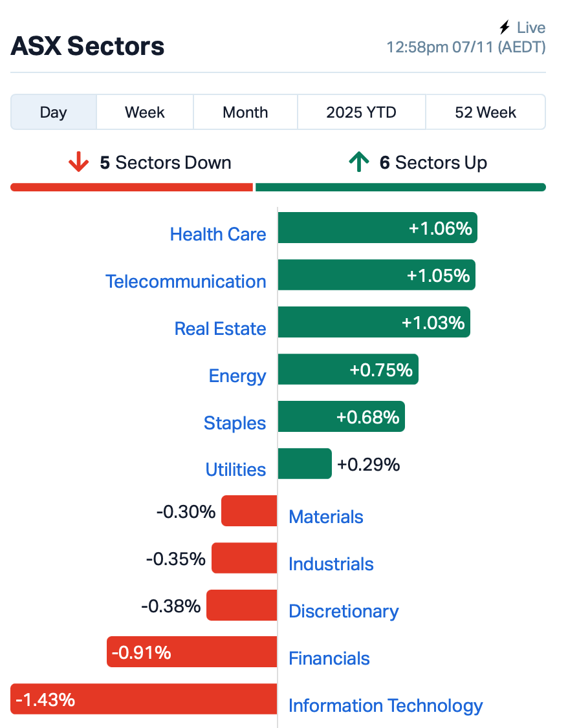This screenshot has width=568, height=728.
Task: Click the Financials sector link
Action: click(329, 658)
